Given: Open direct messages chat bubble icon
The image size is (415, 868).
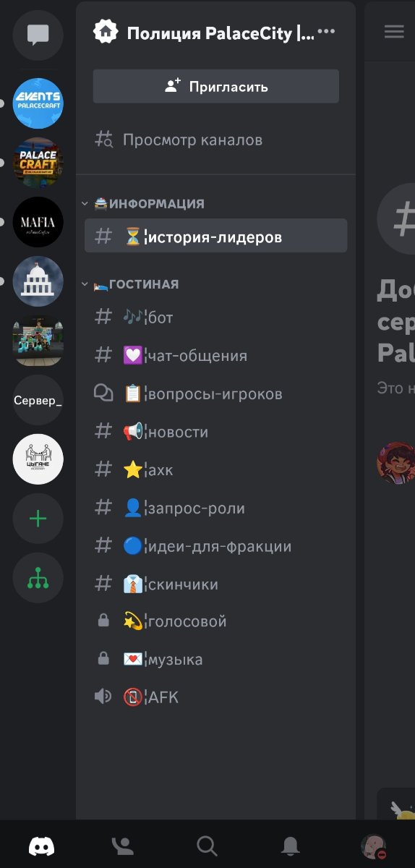Looking at the screenshot, I should [x=38, y=35].
